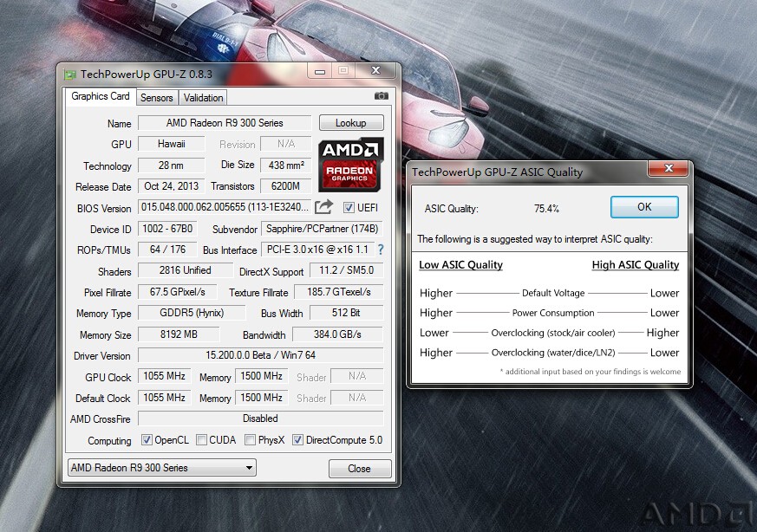Click the GPU-Z title bar app icon

coord(70,75)
